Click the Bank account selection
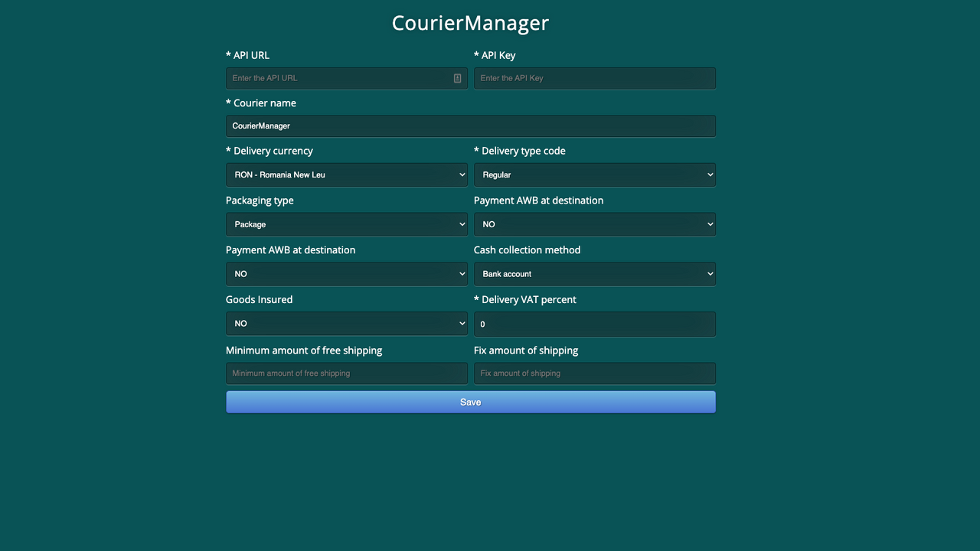This screenshot has width=980, height=551. (594, 273)
